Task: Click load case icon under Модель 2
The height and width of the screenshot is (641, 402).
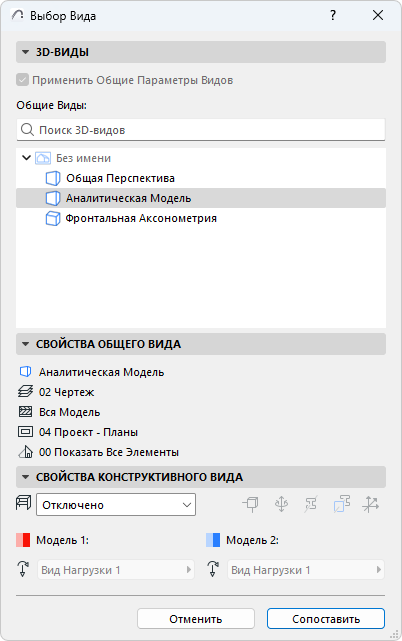Action: [x=213, y=569]
